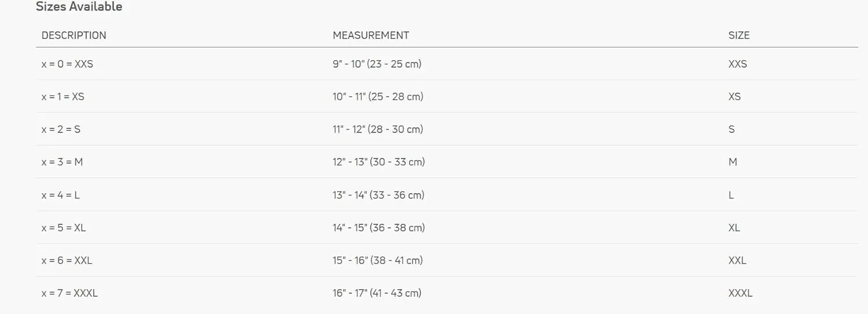Screen dimensions: 868x314
Task: Select the 14" - 15" (36 - 38 cm) measurement
Action: (x=379, y=228)
